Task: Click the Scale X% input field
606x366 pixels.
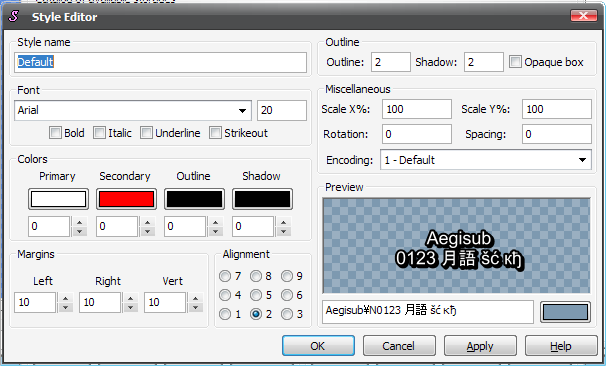Action: pyautogui.click(x=417, y=109)
